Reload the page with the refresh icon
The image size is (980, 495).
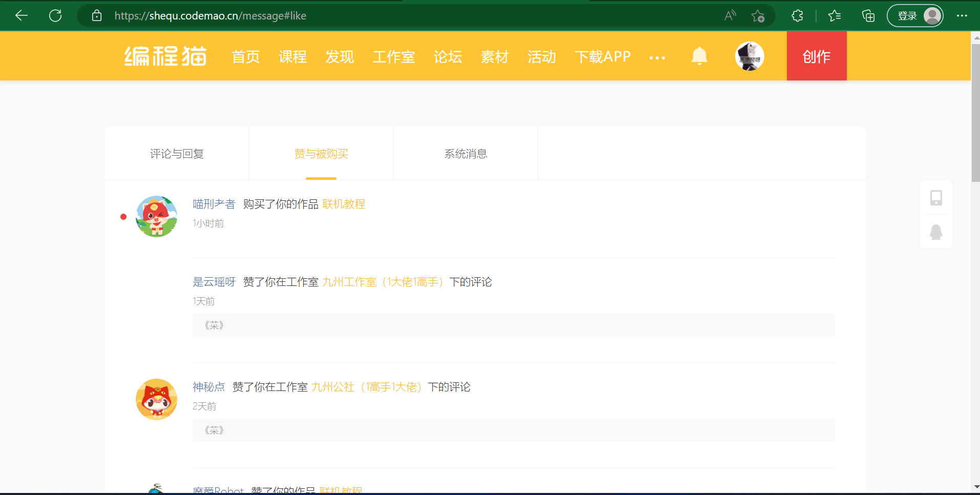55,16
